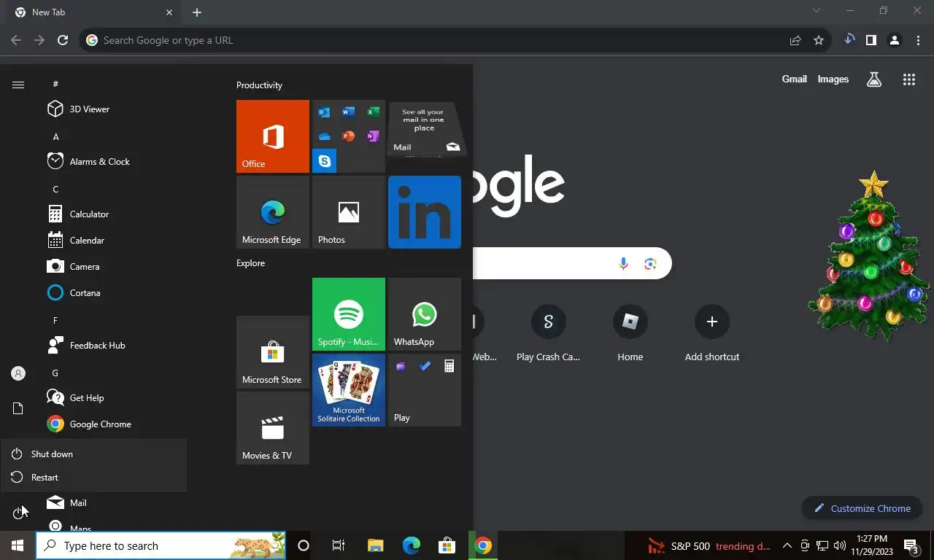Click the # section header

(x=55, y=84)
